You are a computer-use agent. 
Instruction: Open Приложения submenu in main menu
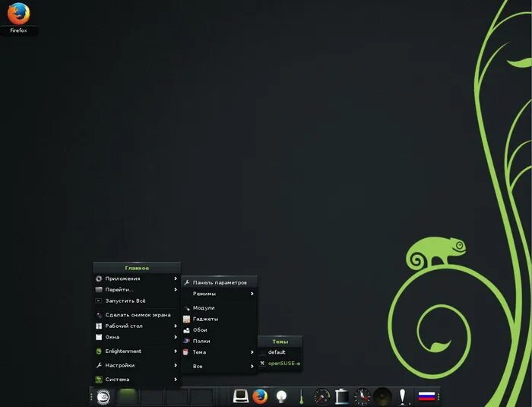click(137, 278)
